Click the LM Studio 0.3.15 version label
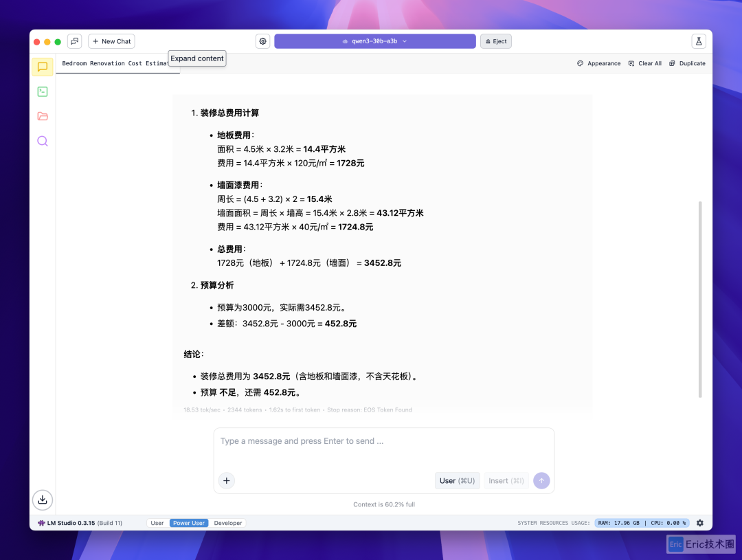 tap(80, 523)
